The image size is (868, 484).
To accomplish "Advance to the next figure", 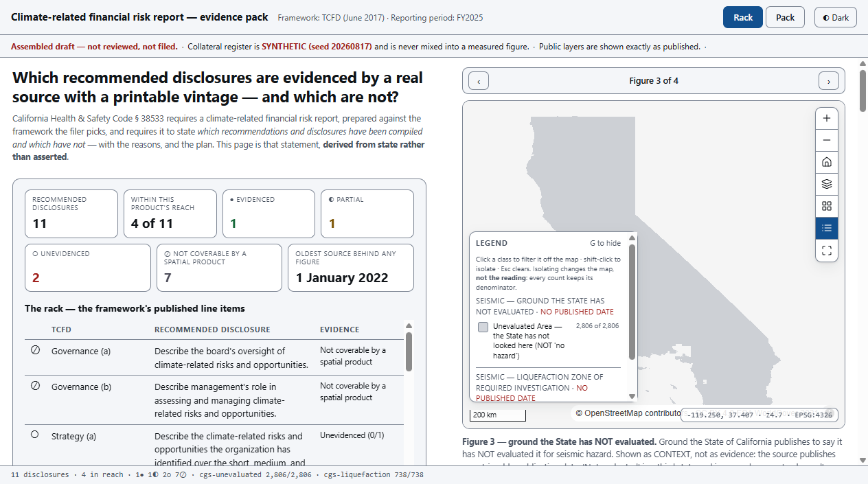I will [x=829, y=81].
